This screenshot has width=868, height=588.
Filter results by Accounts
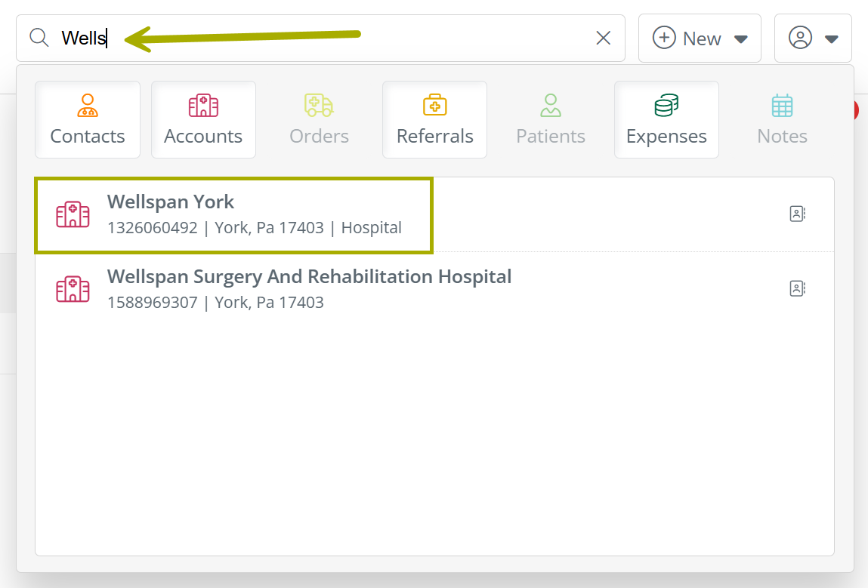pyautogui.click(x=203, y=119)
